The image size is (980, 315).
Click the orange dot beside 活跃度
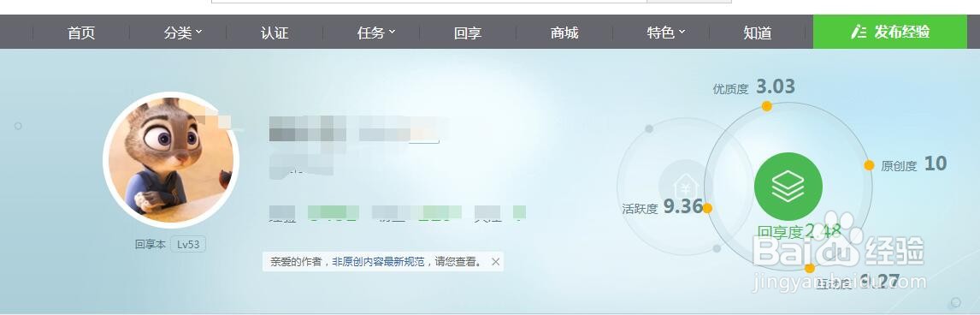point(707,208)
